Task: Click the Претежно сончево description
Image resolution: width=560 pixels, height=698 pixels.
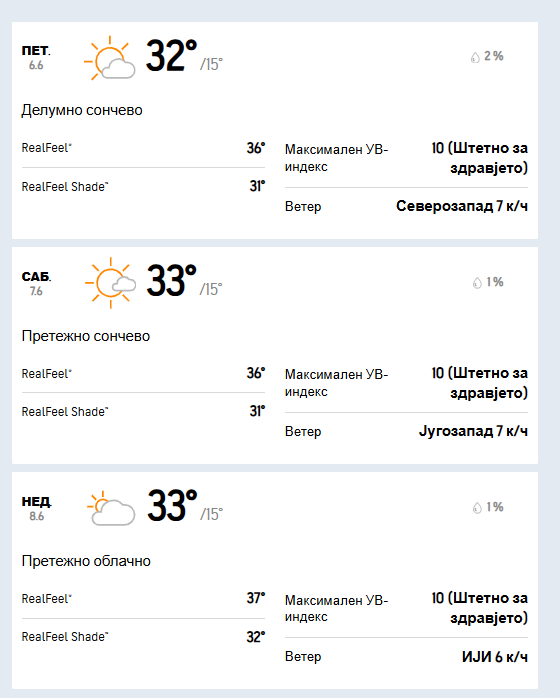Action: pos(85,336)
